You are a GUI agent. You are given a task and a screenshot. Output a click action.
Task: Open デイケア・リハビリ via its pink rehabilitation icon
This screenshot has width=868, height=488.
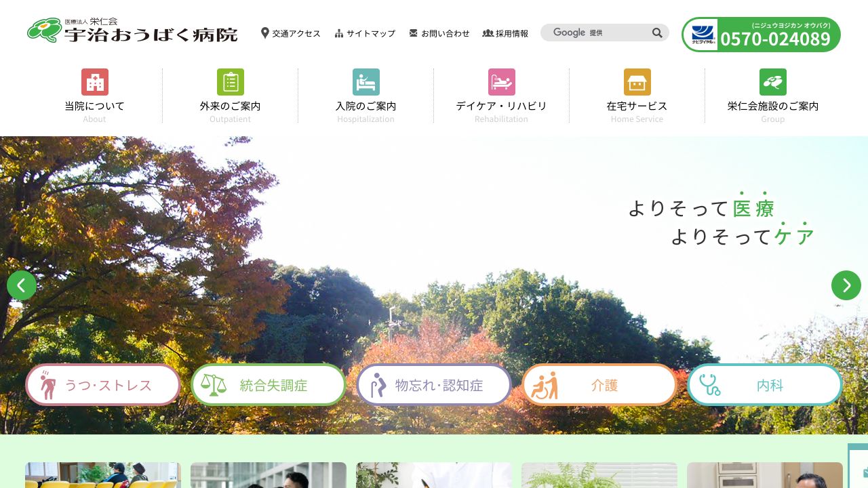click(x=502, y=82)
